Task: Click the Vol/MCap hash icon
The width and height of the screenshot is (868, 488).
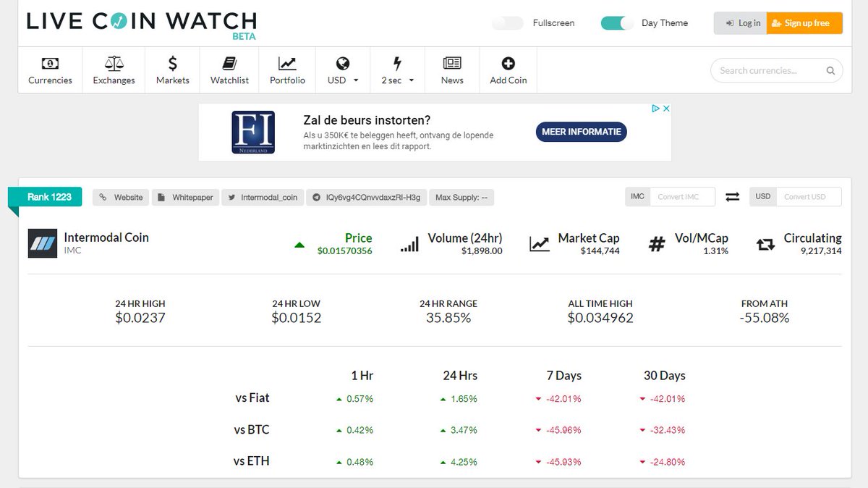Action: click(656, 244)
